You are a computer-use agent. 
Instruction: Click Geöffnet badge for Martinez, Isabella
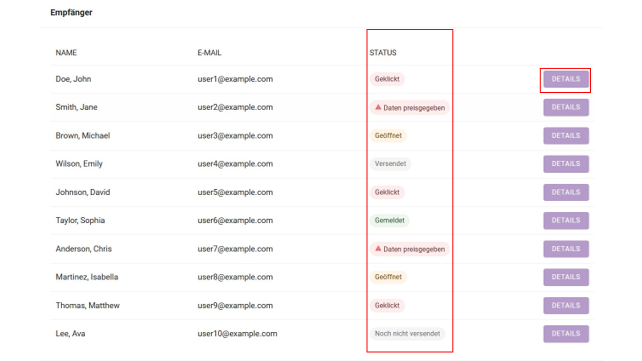[x=388, y=277]
